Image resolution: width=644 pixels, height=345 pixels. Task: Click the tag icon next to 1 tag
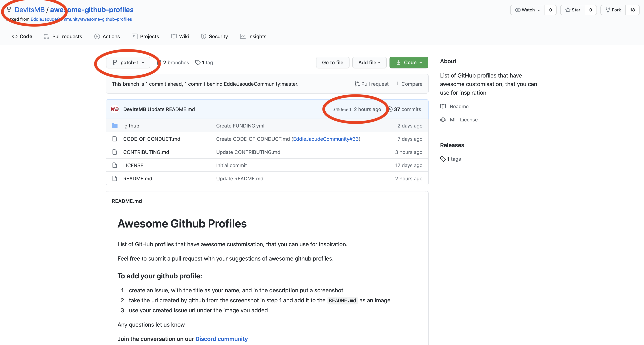click(198, 62)
